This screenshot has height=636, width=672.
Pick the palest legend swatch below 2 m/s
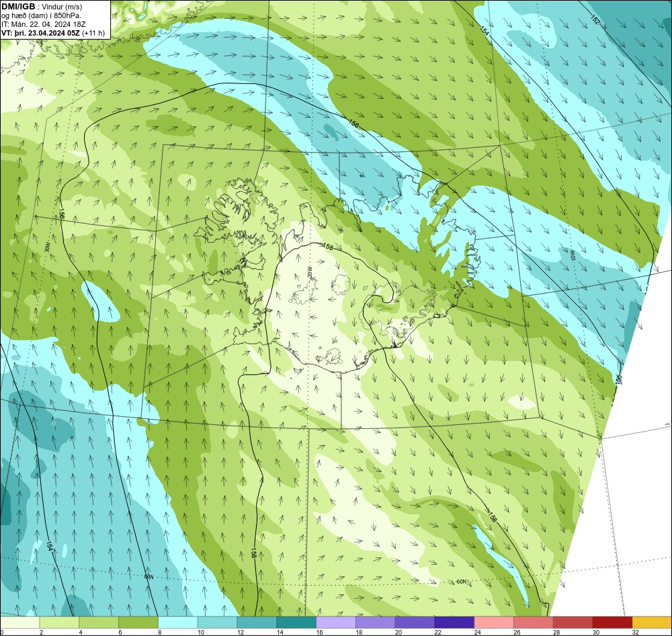click(x=19, y=622)
